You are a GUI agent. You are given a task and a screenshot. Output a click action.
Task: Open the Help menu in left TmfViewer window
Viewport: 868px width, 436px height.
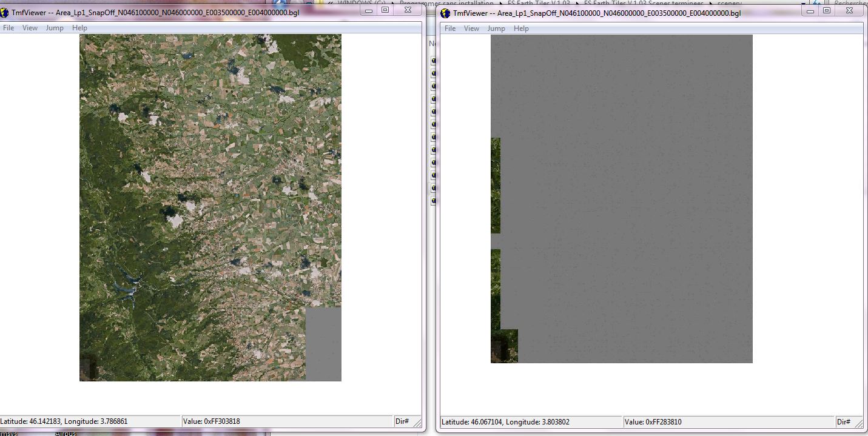point(79,28)
